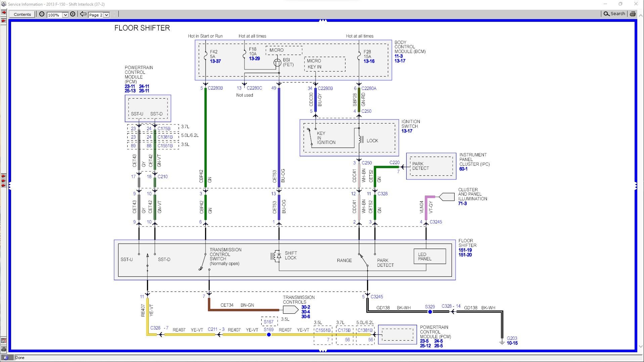Click the grayed forward navigation arrow

coord(114,14)
